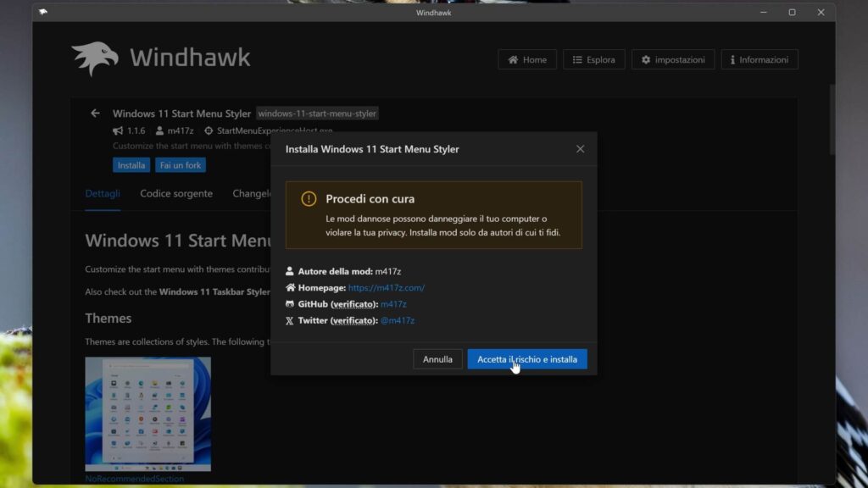Open the NoRecommendedSection link
Image resolution: width=868 pixels, height=488 pixels.
point(135,479)
